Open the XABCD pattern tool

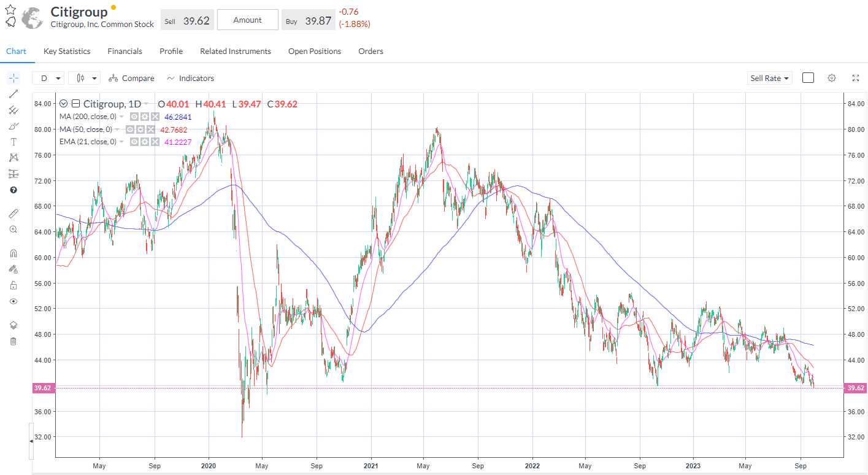13,157
